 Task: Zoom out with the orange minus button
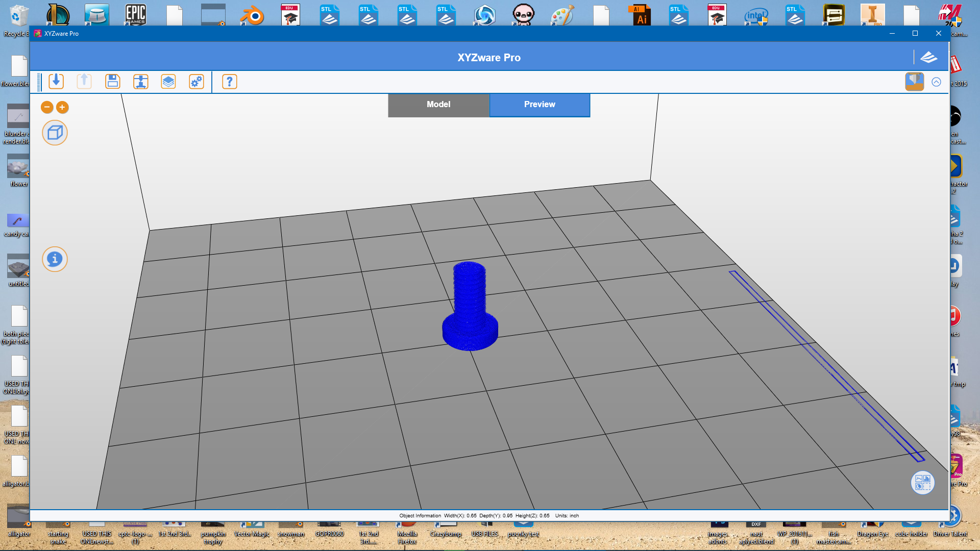coord(47,107)
